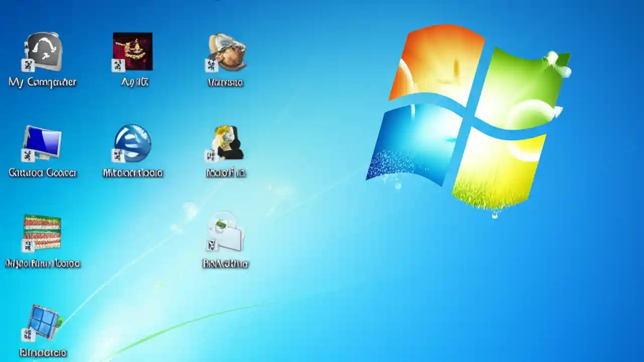The image size is (644, 362).
Task: Select the "Blnoocao" label text
Action: coord(43,352)
